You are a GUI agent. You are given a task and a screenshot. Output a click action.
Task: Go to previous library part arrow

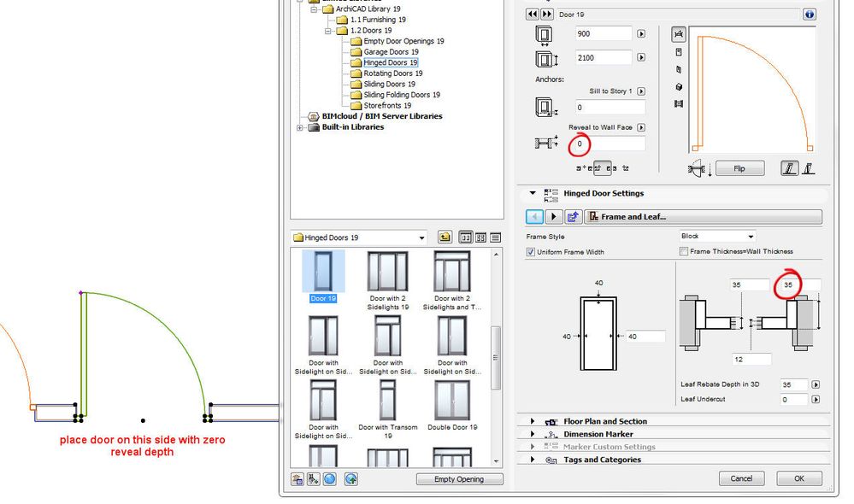(532, 15)
